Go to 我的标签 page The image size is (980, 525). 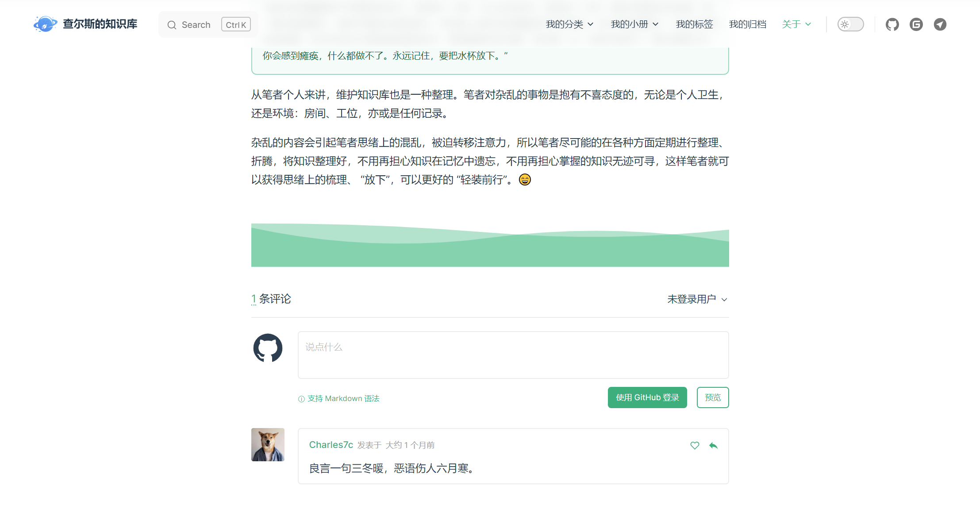[694, 24]
